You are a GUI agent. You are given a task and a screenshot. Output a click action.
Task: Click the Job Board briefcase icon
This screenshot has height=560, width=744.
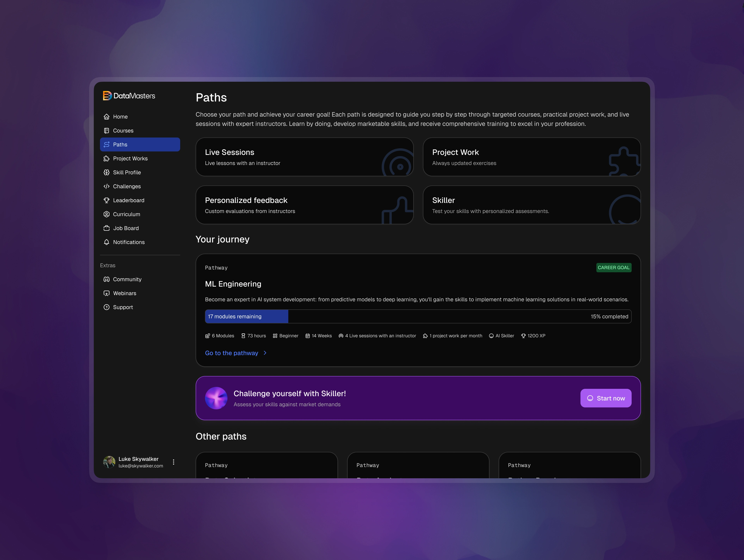tap(106, 228)
